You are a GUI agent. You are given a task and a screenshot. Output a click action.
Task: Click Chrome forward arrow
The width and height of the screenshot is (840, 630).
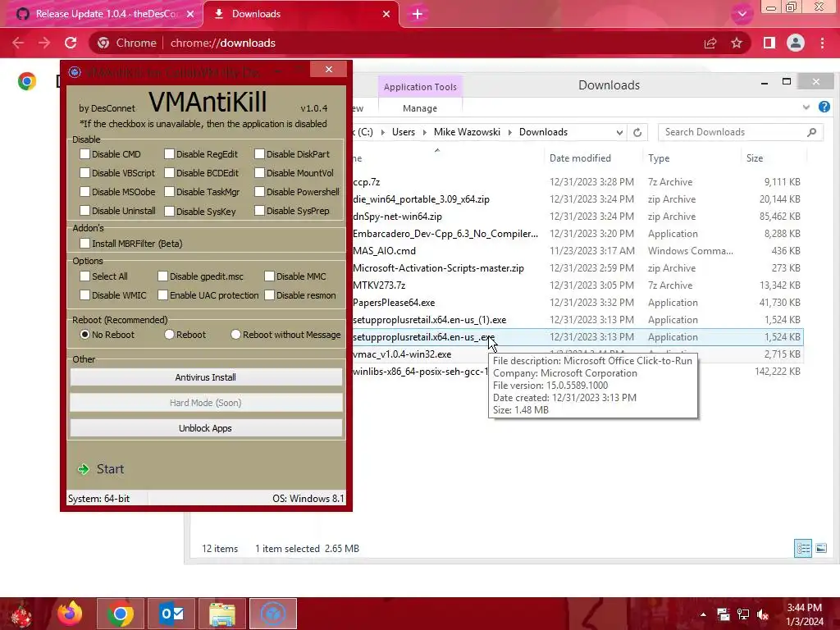44,43
